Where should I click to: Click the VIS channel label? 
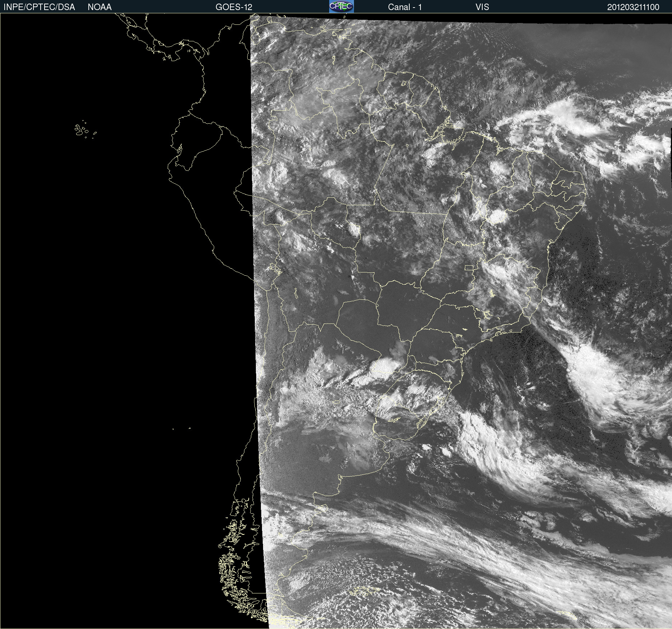pyautogui.click(x=482, y=7)
